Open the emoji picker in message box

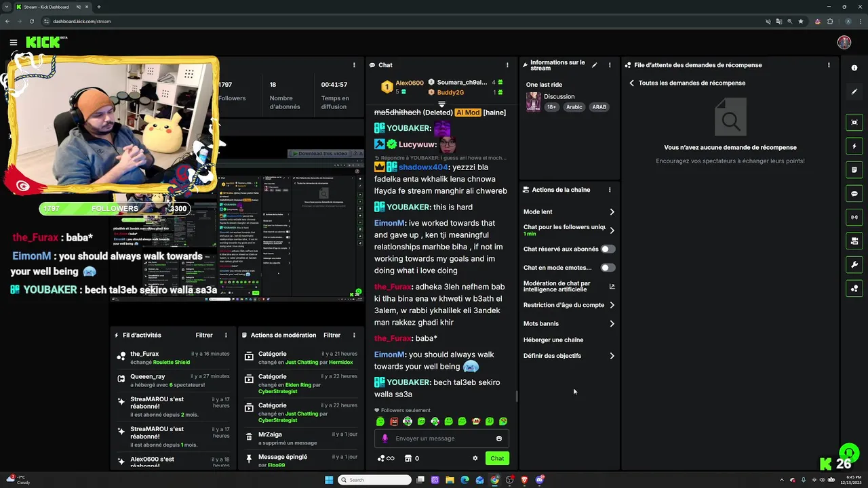(499, 439)
